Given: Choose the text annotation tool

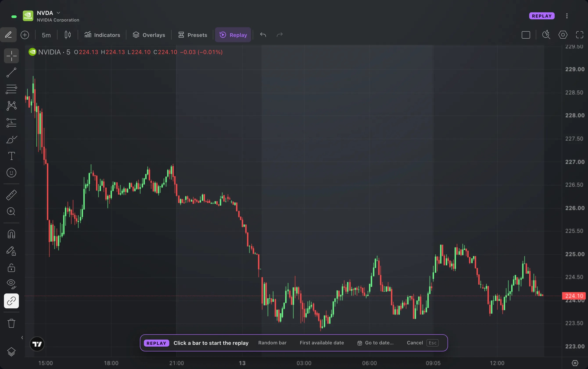Looking at the screenshot, I should coord(11,156).
